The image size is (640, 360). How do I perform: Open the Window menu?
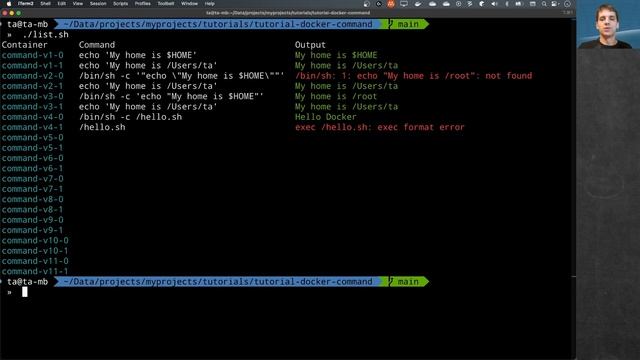point(189,4)
